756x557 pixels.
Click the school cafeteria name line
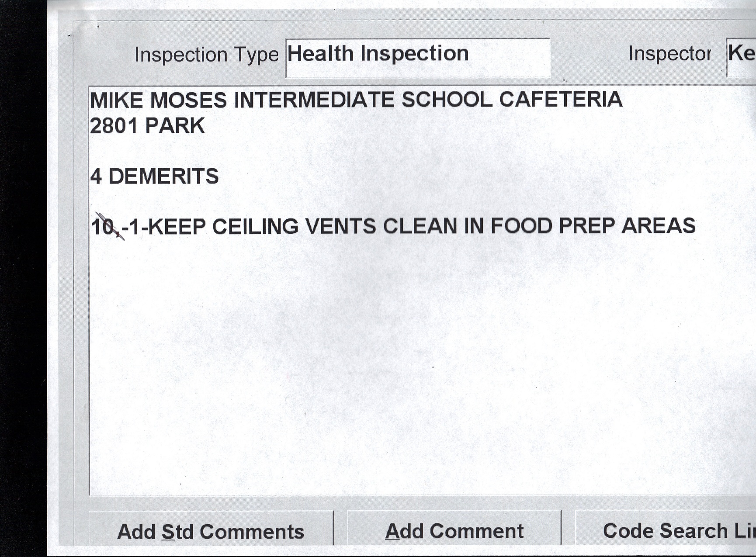[356, 100]
